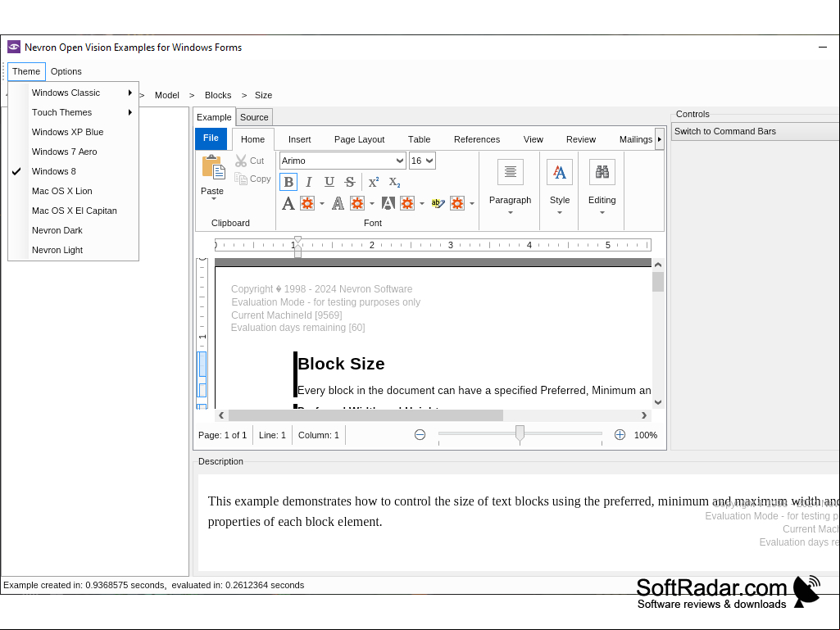The width and height of the screenshot is (840, 630).
Task: Choose the Mac OS X Lion theme
Action: click(x=74, y=191)
